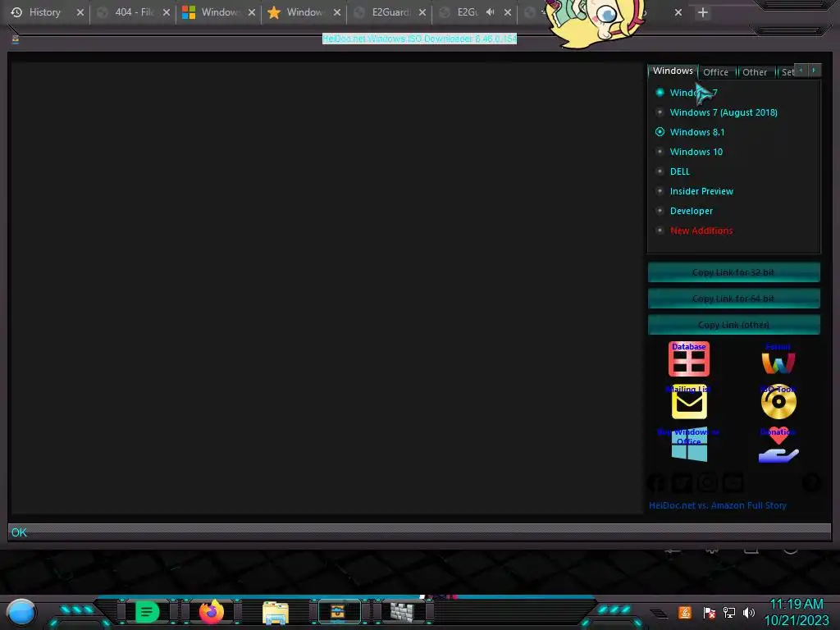
Task: Click the Start orb on taskbar
Action: (x=21, y=612)
